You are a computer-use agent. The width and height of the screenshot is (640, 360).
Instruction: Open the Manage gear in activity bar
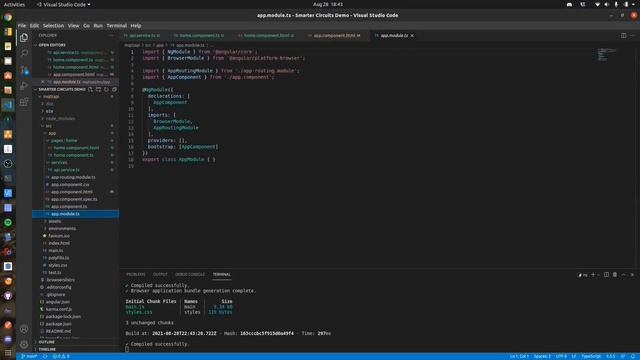(24, 344)
